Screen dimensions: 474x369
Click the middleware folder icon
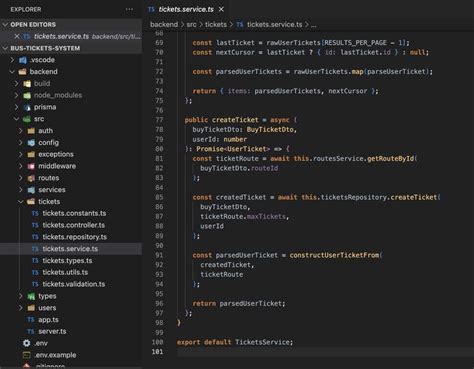pyautogui.click(x=31, y=166)
